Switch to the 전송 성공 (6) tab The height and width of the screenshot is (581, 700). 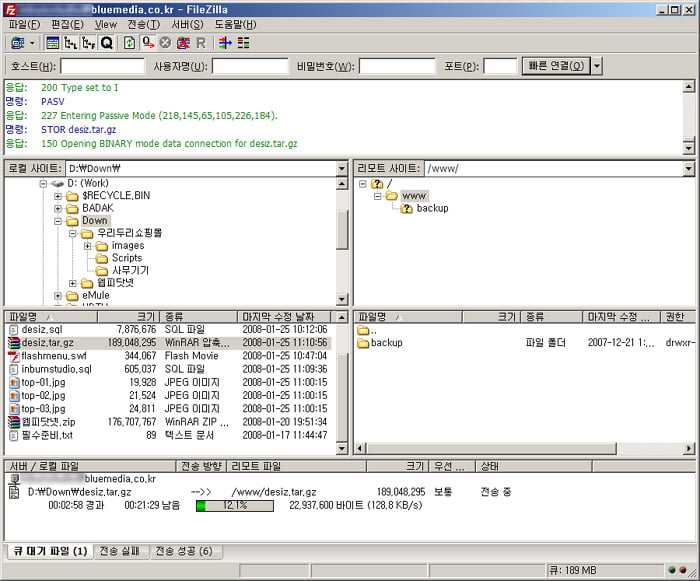pyautogui.click(x=184, y=551)
